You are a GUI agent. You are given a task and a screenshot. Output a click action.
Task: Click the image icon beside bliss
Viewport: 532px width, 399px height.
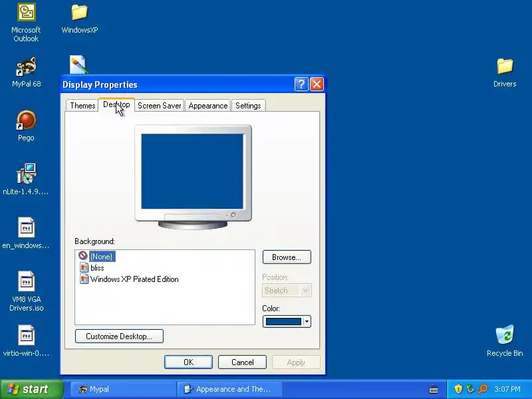click(84, 267)
